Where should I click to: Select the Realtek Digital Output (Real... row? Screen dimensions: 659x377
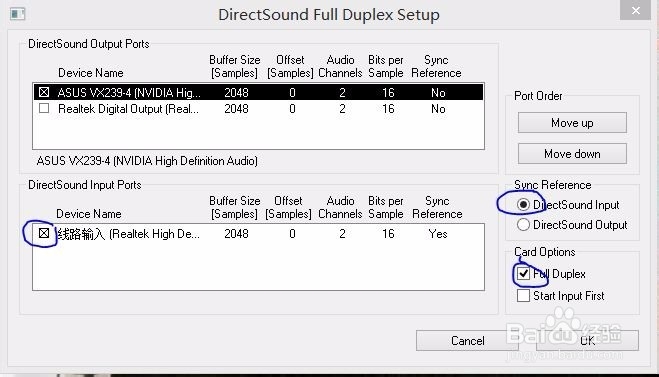click(258, 109)
